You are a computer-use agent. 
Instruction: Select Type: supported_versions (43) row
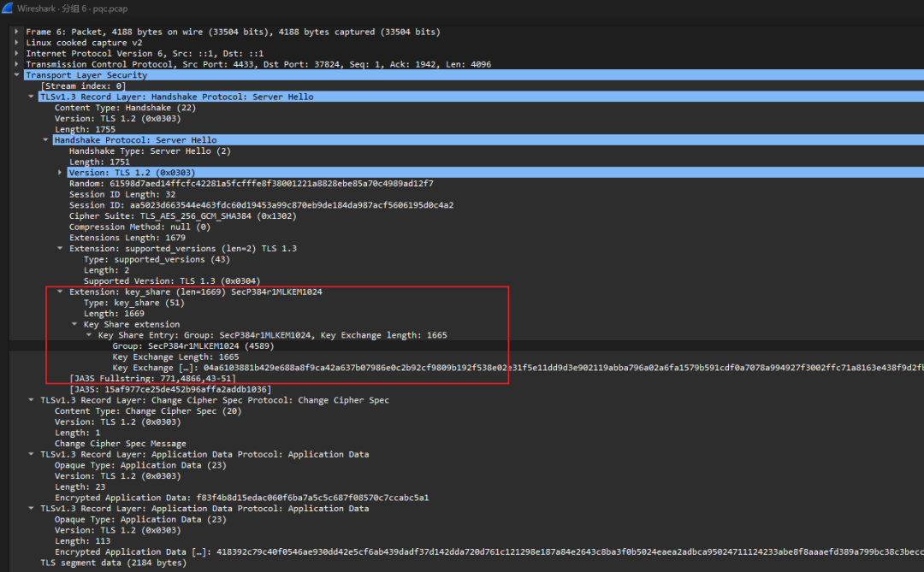pos(157,259)
